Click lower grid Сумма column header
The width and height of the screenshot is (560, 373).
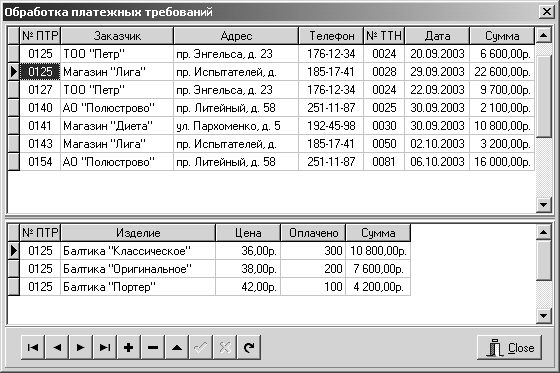pyautogui.click(x=378, y=233)
